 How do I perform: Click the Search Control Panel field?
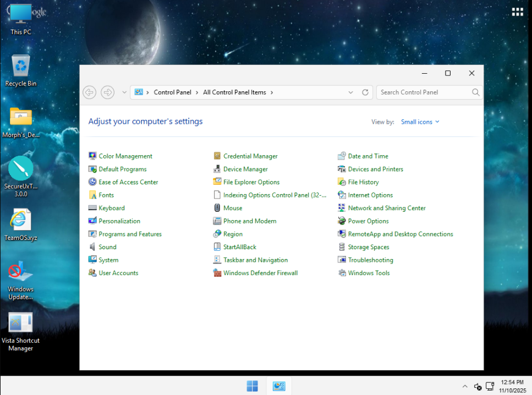(x=423, y=92)
